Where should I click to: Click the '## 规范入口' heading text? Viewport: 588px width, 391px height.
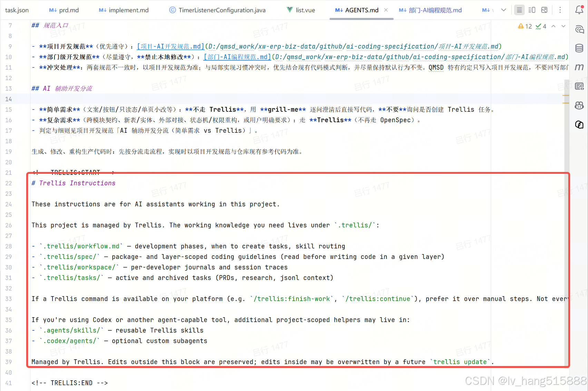tap(50, 25)
